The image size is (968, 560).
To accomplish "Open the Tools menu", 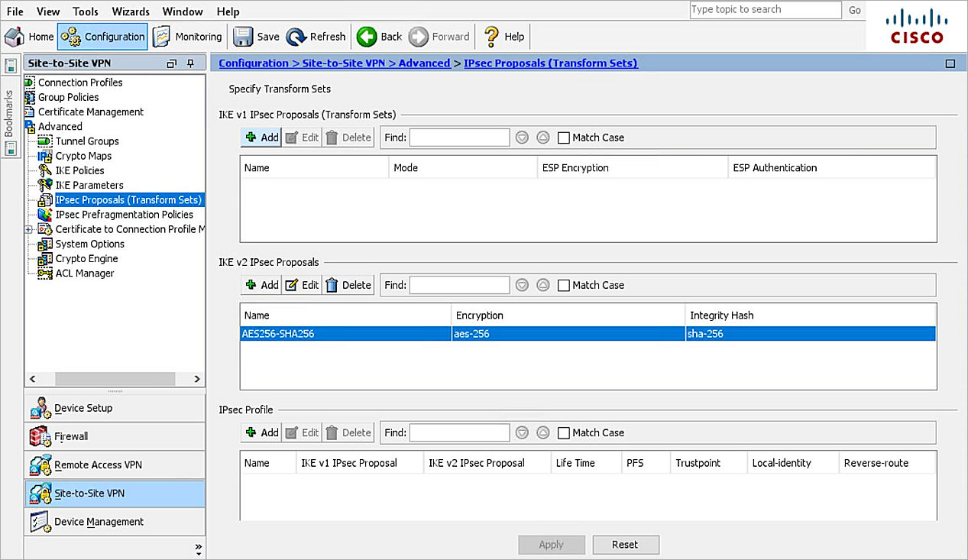I will [x=86, y=11].
